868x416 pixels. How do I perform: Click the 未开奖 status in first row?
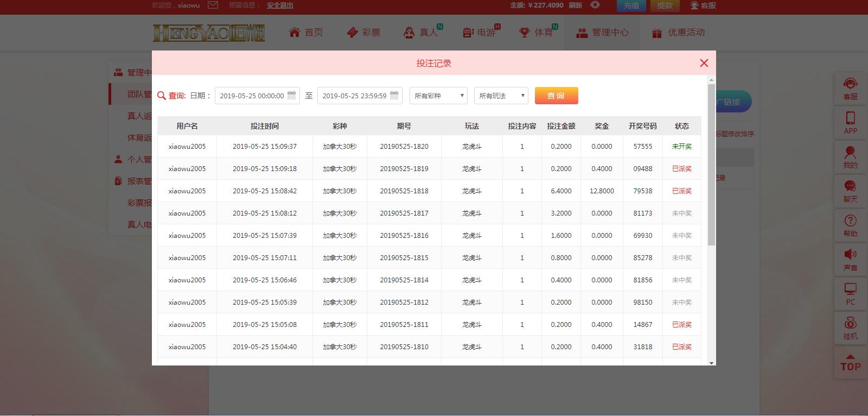682,147
